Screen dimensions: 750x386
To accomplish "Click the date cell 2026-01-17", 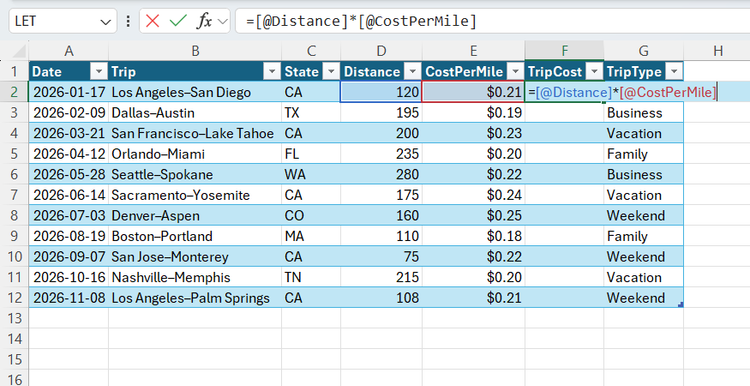I will tap(69, 92).
